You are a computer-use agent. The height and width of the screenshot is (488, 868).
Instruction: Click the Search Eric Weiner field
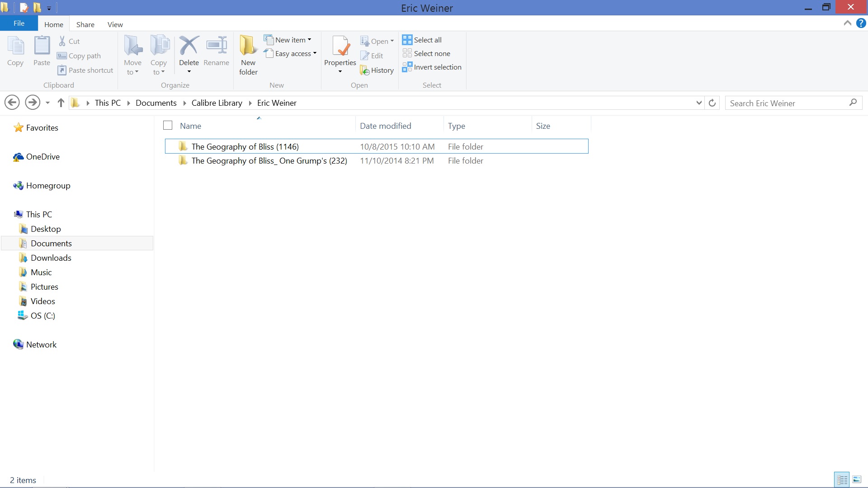787,103
